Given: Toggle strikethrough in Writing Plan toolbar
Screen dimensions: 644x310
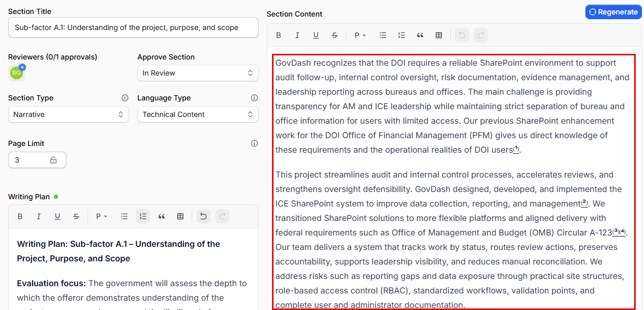Looking at the screenshot, I should coord(76,216).
